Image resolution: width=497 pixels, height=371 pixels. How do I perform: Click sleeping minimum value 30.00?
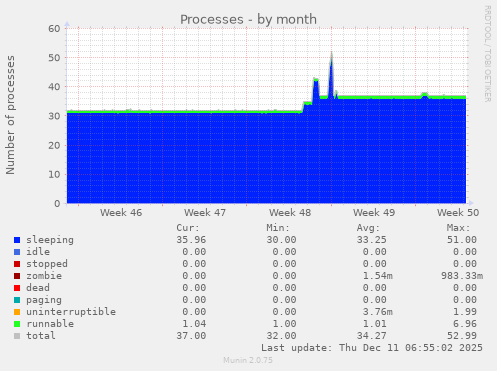[x=281, y=240]
